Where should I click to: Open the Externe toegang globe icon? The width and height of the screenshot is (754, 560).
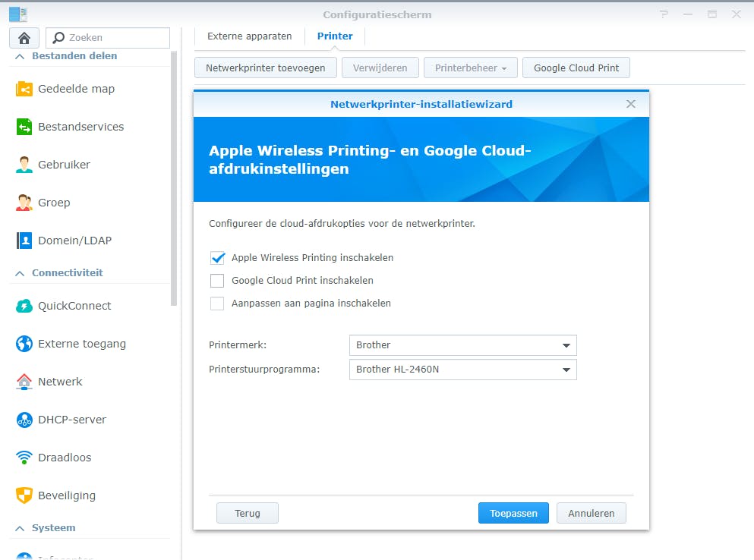[24, 344]
